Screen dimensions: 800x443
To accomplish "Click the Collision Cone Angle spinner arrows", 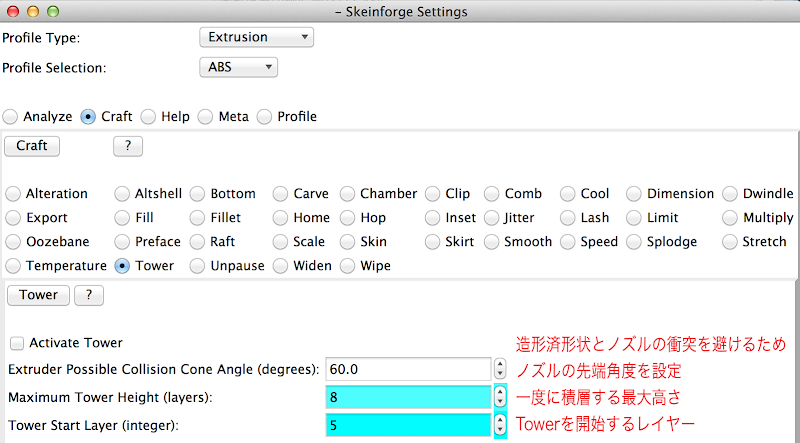I will [500, 369].
